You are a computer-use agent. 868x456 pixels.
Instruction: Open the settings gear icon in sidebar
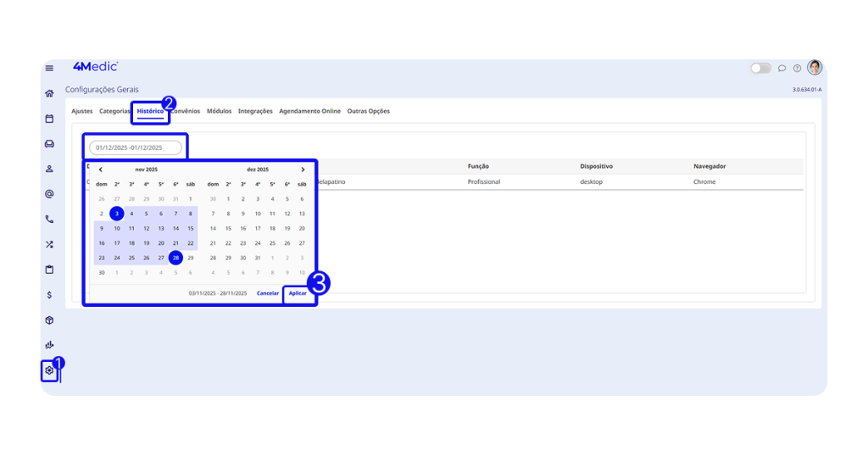point(49,370)
